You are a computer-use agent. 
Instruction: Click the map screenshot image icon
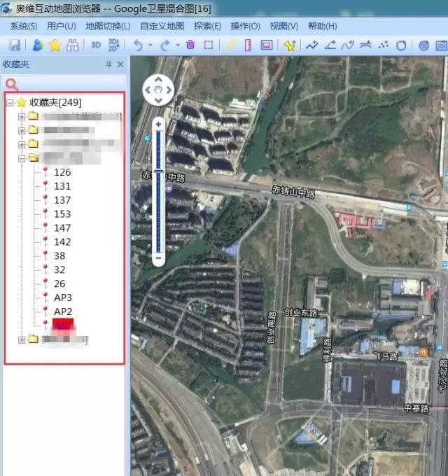[x=267, y=45]
